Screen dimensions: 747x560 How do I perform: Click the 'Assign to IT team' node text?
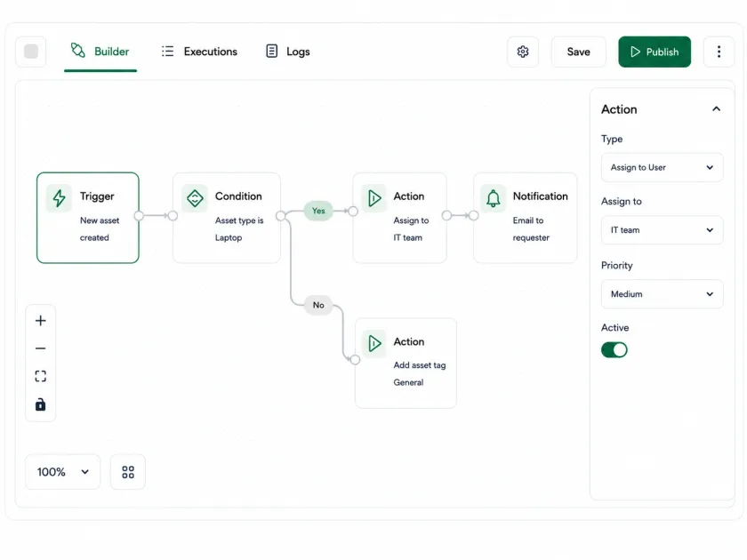411,229
